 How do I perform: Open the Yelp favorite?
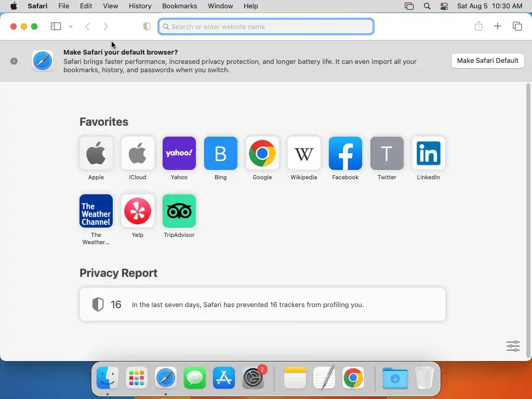coord(137,211)
